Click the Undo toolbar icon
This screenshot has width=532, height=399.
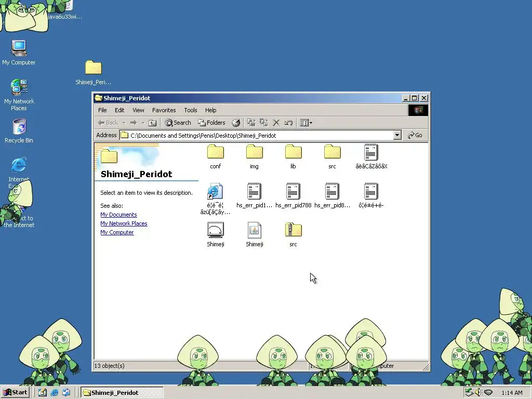[x=289, y=123]
